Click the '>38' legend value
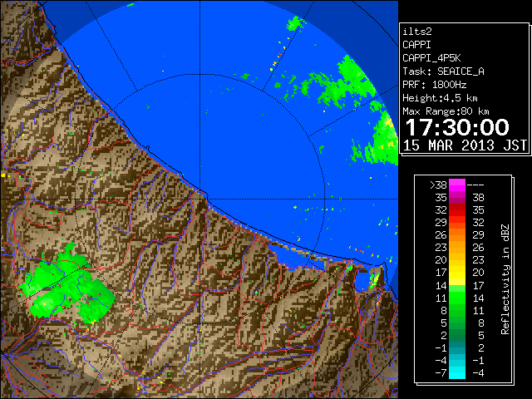The width and height of the screenshot is (532, 399). pos(438,185)
